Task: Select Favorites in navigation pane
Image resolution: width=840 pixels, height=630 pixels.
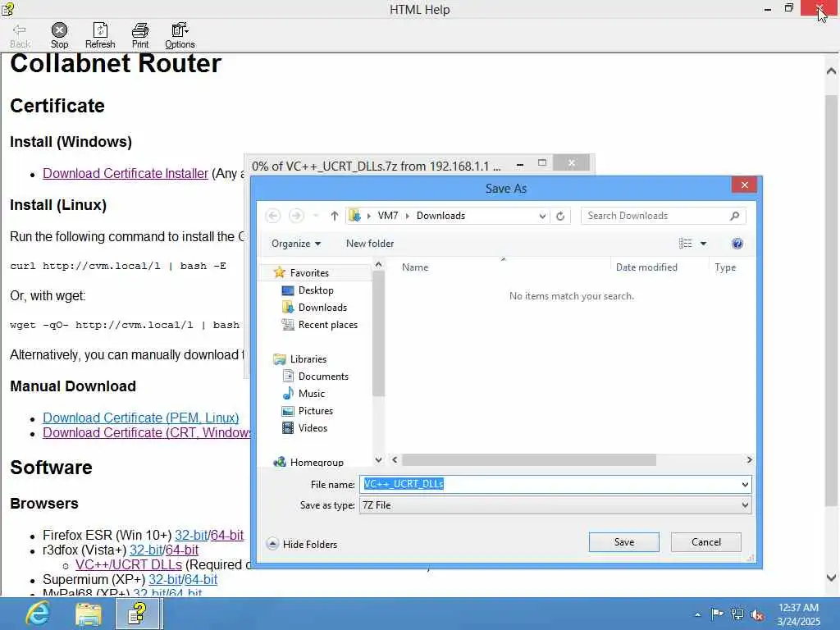Action: coord(309,272)
